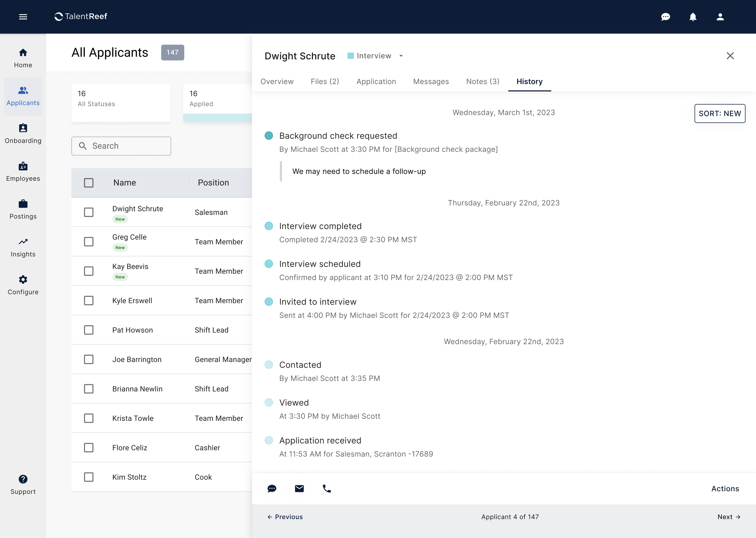Click the Interview status color swatch
This screenshot has width=756, height=538.
[350, 56]
